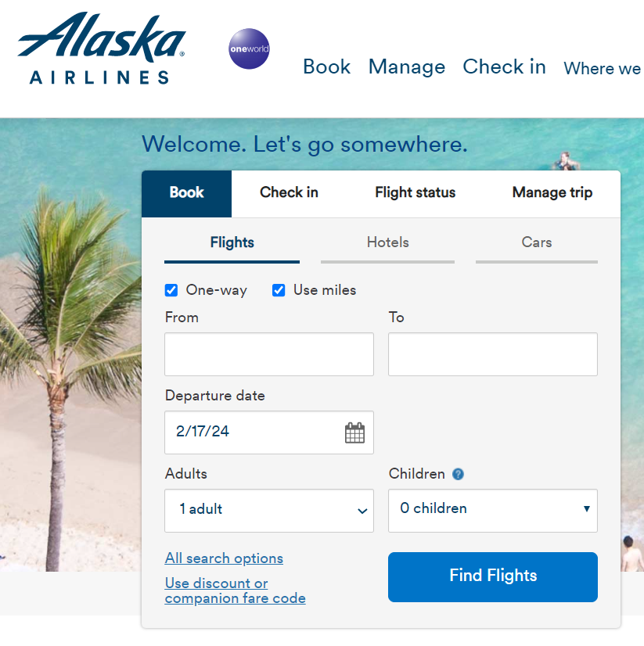Open the Book menu in the header
The height and width of the screenshot is (646, 644).
coord(326,68)
